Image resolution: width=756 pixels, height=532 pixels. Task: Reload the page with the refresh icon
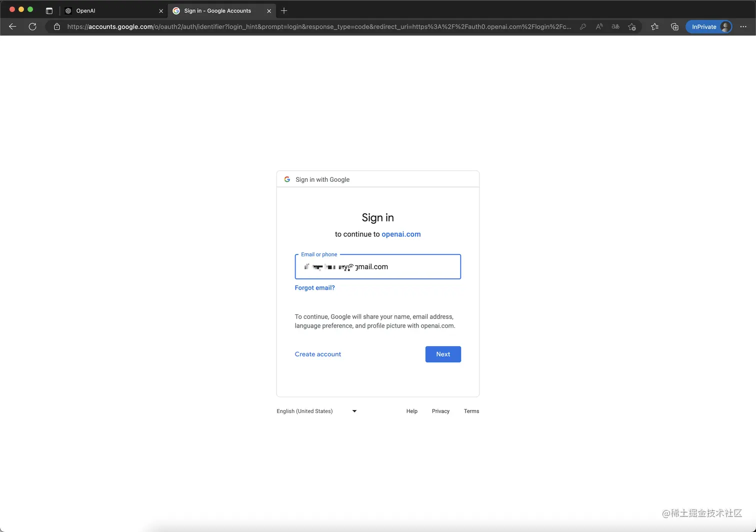pyautogui.click(x=32, y=26)
